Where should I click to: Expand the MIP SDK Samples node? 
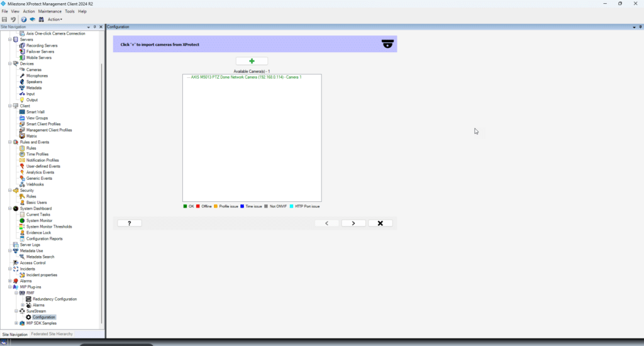pyautogui.click(x=16, y=323)
